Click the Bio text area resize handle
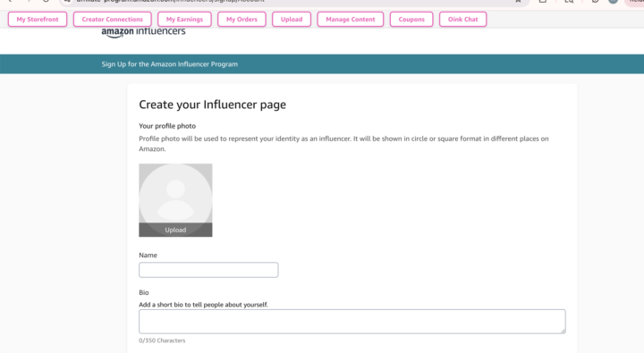Screen dimensions: 644x353 coord(563,331)
